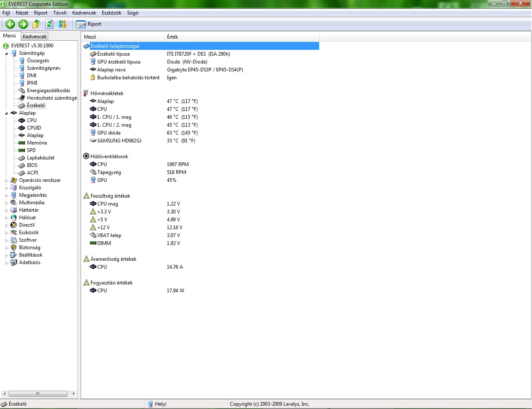The image size is (532, 409).
Task: Click the Energiagazdálkodás tree icon
Action: pyautogui.click(x=22, y=91)
